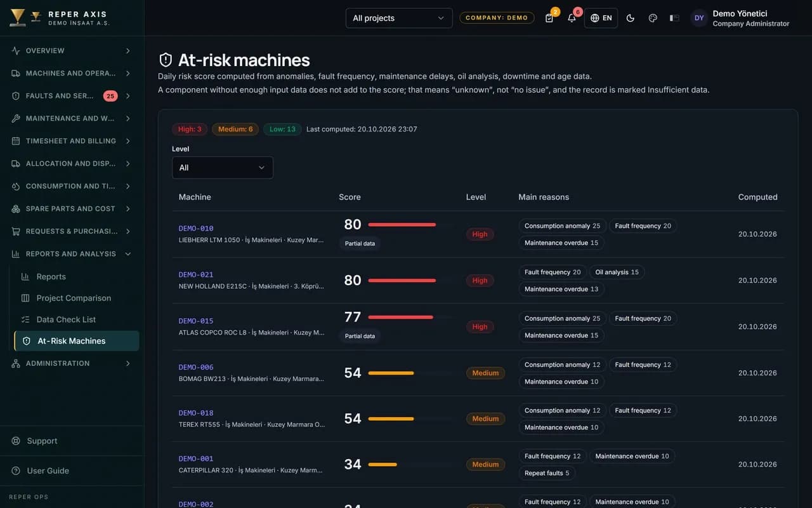This screenshot has width=812, height=508.
Task: Toggle the sidebar layout icon
Action: pos(674,18)
